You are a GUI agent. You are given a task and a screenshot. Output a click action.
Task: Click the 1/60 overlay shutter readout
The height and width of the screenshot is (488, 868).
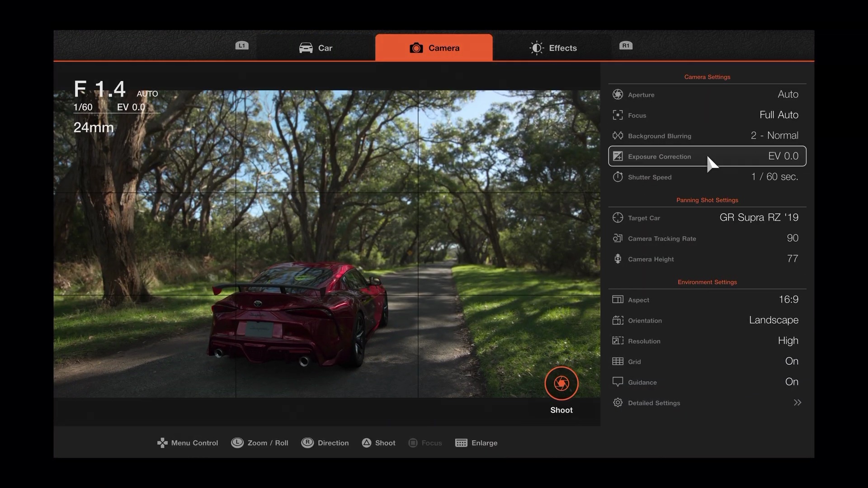(83, 107)
